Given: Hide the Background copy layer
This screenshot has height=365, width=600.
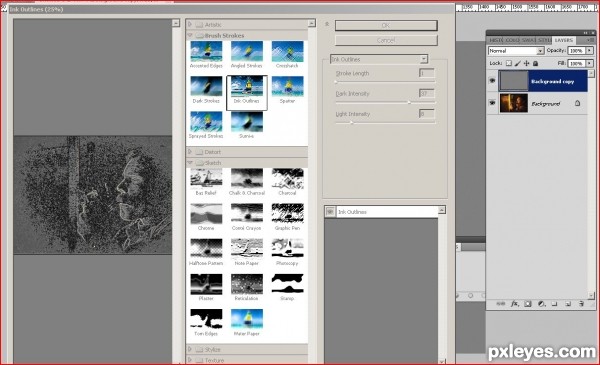Looking at the screenshot, I should [x=492, y=81].
